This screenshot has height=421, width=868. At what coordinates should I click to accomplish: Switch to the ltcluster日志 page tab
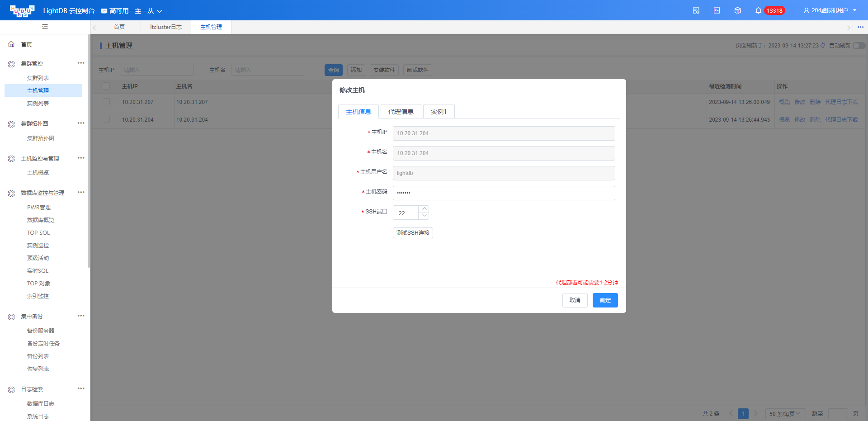coord(166,27)
